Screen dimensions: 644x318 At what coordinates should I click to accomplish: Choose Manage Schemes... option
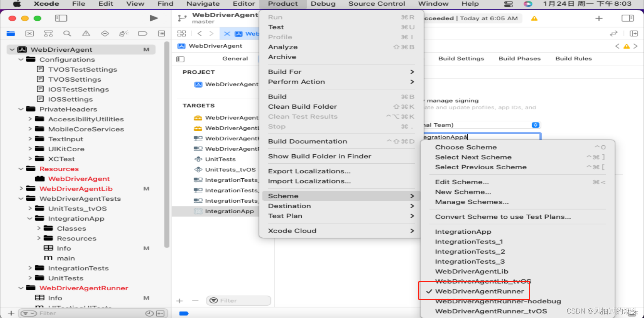(x=518, y=202)
